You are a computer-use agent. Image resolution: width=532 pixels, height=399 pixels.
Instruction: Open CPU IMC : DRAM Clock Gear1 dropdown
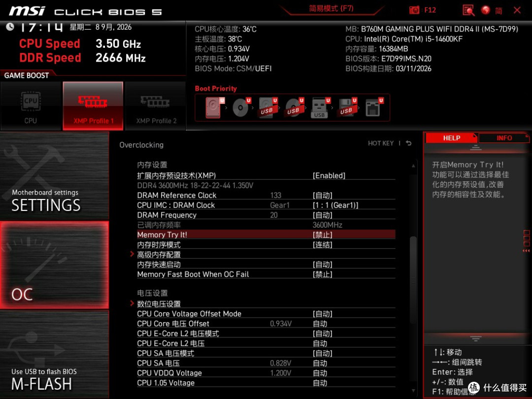335,205
